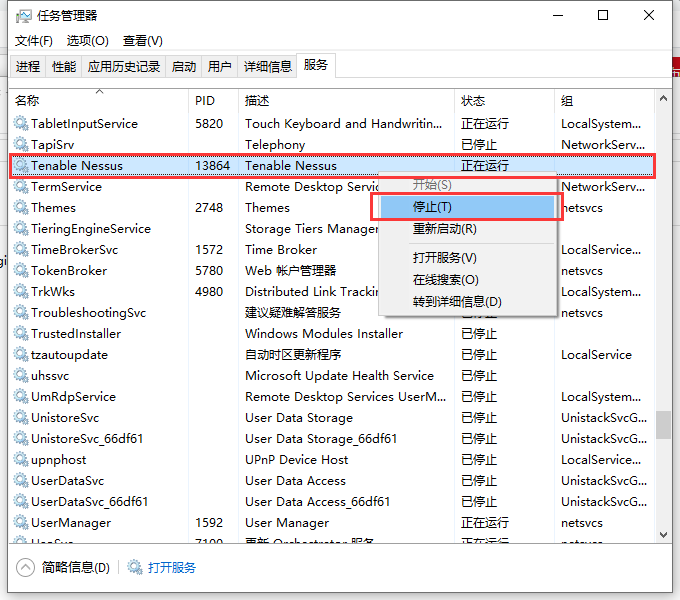Switch to the 用户 tab
Viewport: 680px width, 600px height.
(219, 67)
